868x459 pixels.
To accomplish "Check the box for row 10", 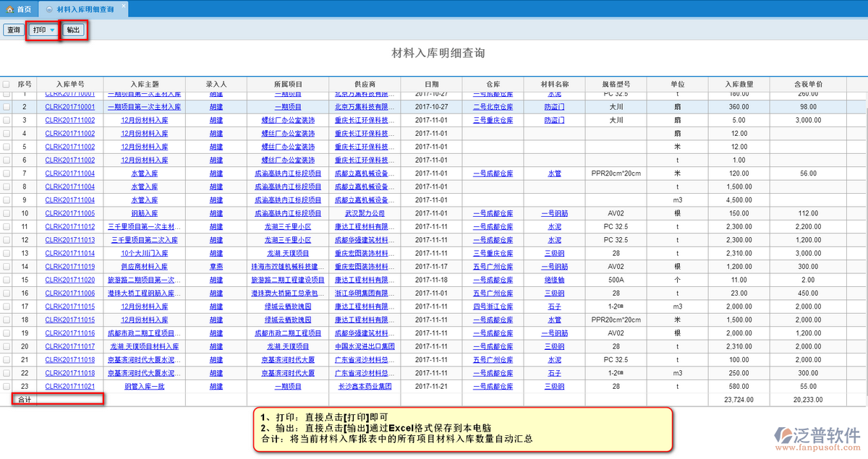I will [7, 213].
